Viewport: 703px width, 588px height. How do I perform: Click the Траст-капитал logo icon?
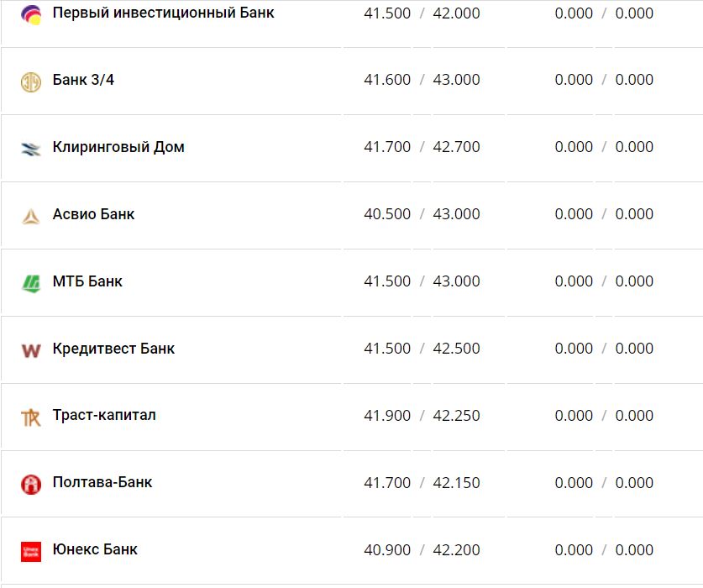coord(31,417)
